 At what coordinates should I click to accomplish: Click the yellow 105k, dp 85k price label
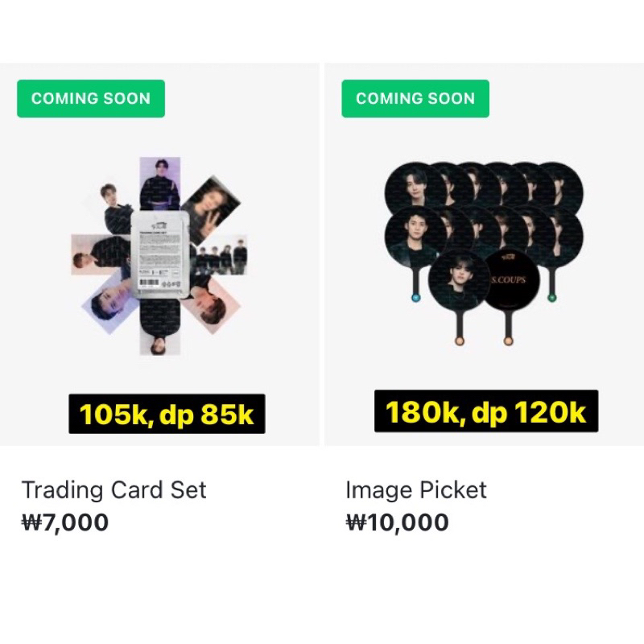click(x=167, y=413)
